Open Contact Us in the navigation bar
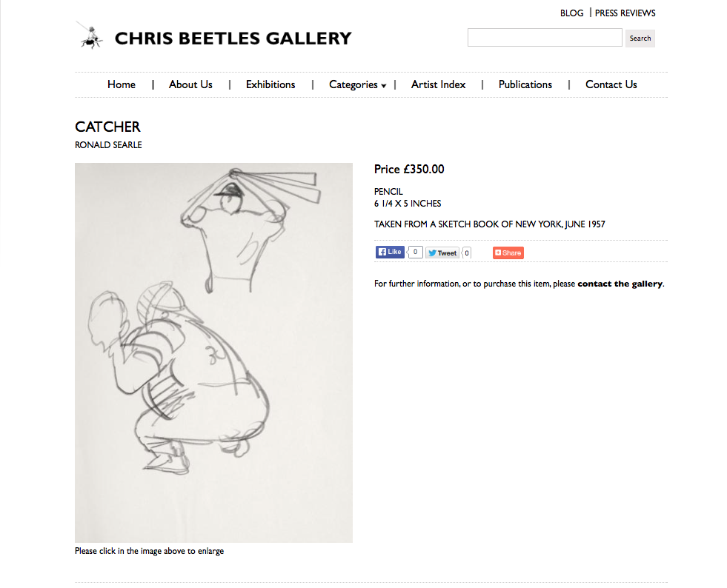Image resolution: width=727 pixels, height=588 pixels. 611,84
